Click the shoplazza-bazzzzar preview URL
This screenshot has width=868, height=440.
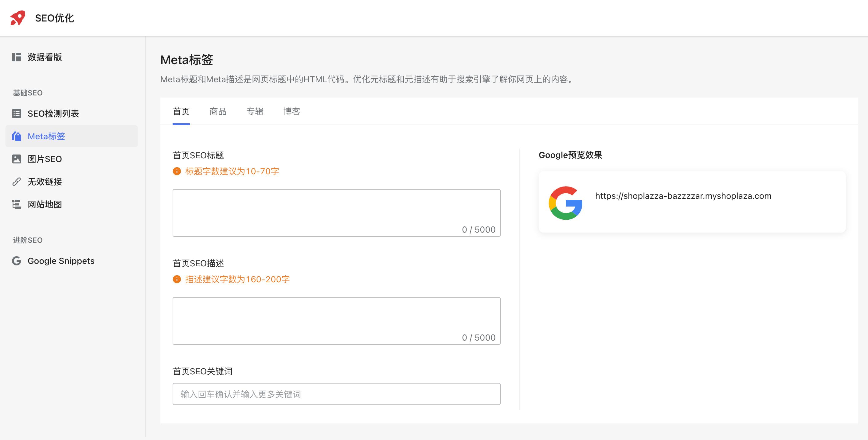pyautogui.click(x=683, y=196)
